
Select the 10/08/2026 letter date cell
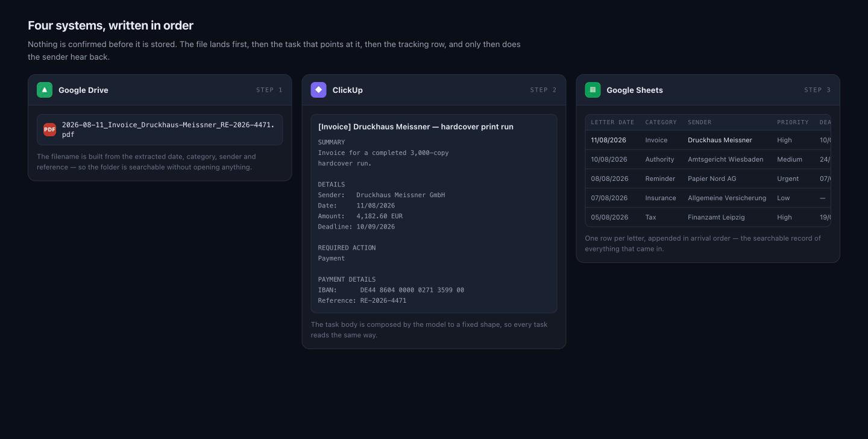[609, 159]
